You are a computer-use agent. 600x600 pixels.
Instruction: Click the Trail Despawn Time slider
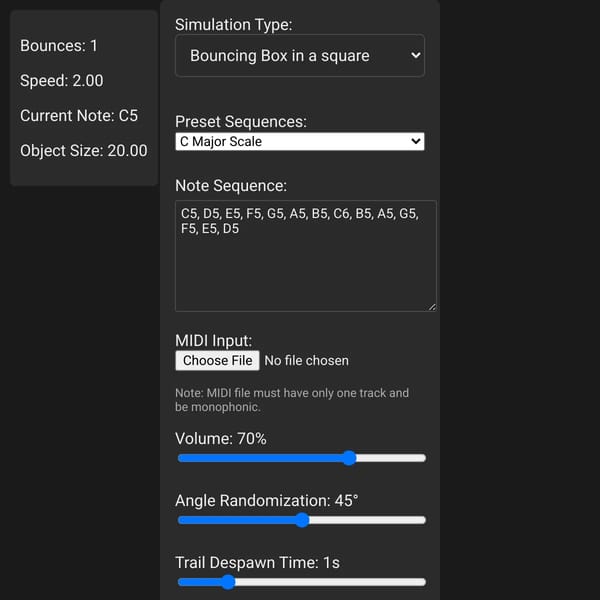[302, 582]
